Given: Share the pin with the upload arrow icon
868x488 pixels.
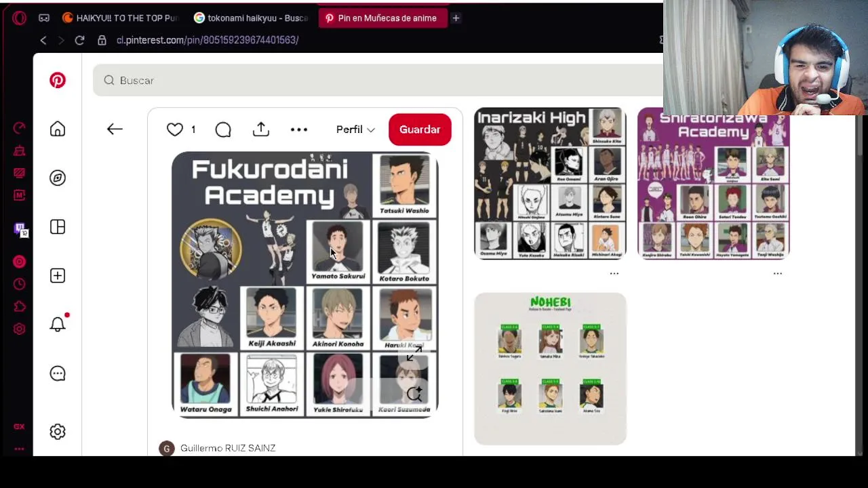Looking at the screenshot, I should 261,129.
